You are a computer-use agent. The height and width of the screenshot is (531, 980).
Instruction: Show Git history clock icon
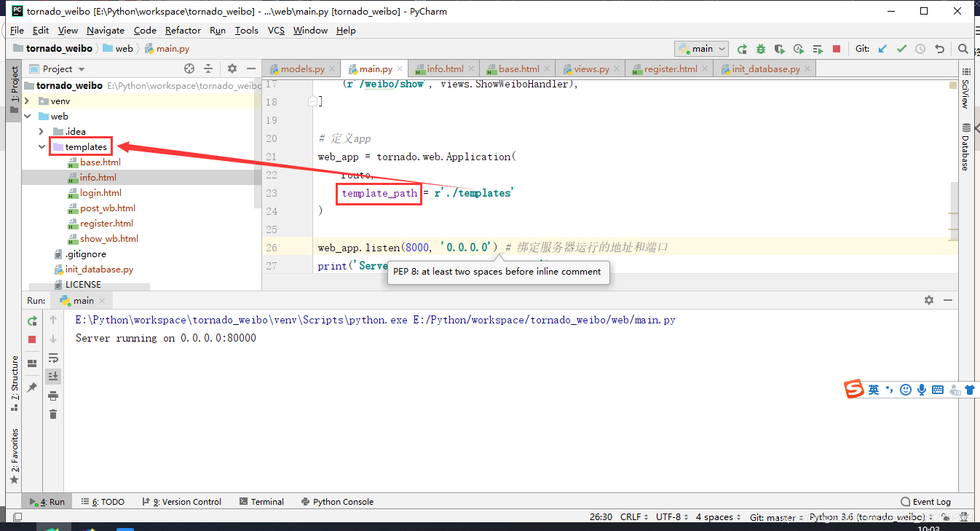[x=920, y=49]
